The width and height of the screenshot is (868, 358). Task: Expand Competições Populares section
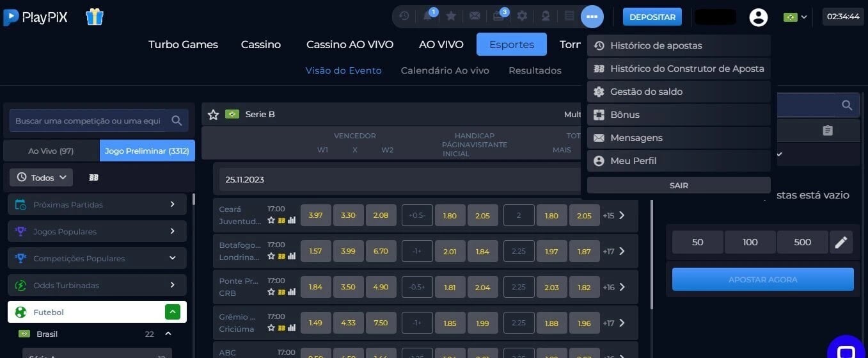(x=97, y=258)
